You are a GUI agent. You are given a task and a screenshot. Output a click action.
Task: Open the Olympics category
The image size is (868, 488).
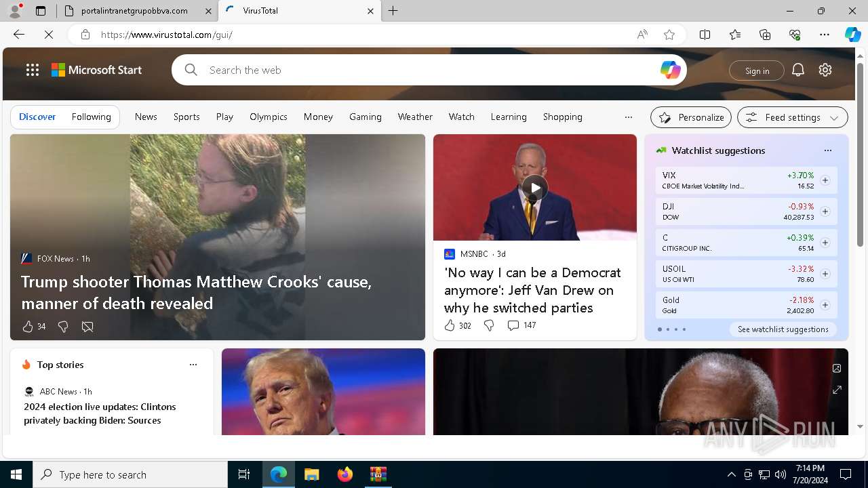(x=269, y=117)
